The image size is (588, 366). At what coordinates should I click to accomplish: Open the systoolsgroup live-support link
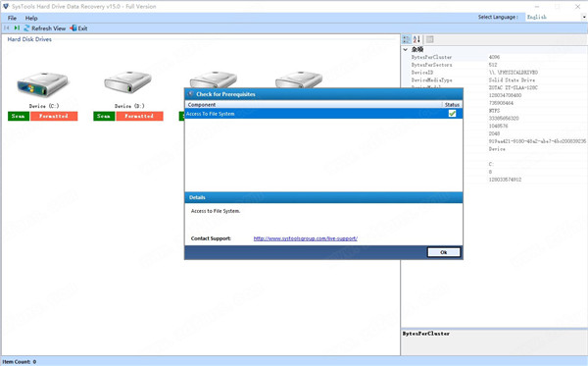pyautogui.click(x=305, y=238)
